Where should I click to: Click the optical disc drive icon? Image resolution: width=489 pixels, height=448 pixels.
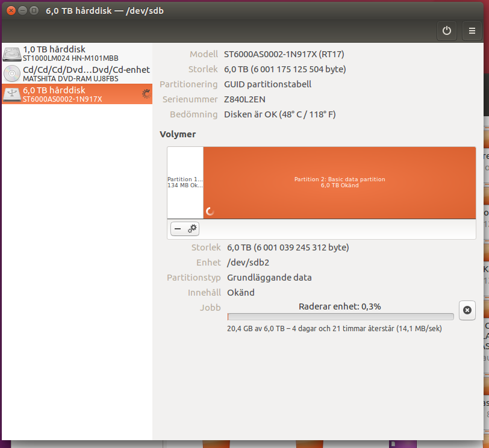12,73
